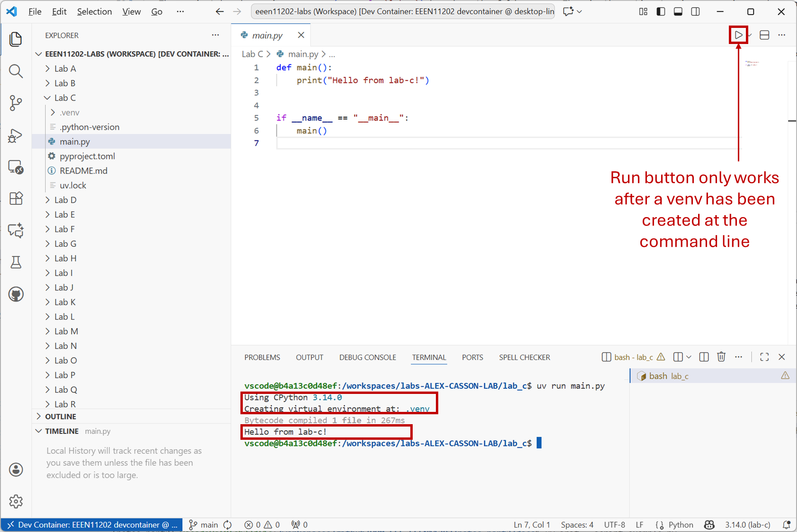Click the editor minimap preview
This screenshot has height=532, width=797.
752,63
